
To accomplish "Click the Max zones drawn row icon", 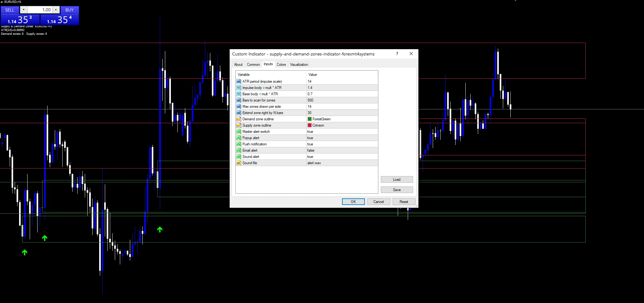I will point(238,107).
